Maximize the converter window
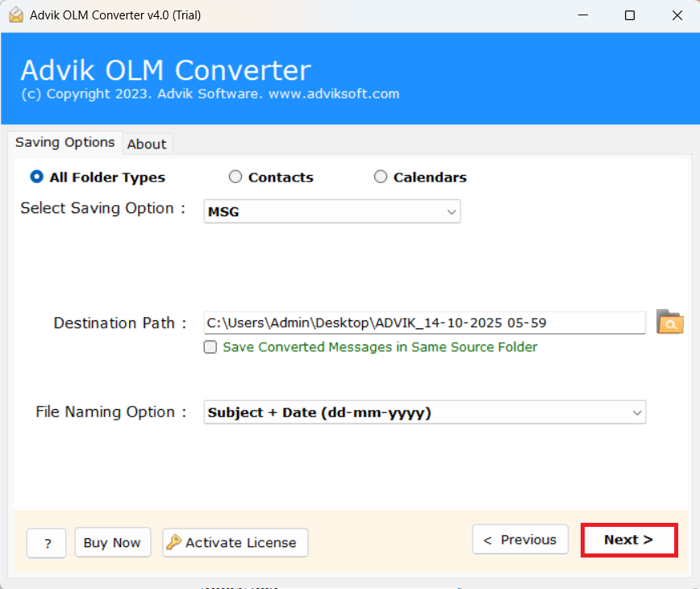Viewport: 700px width, 589px height. (x=630, y=15)
